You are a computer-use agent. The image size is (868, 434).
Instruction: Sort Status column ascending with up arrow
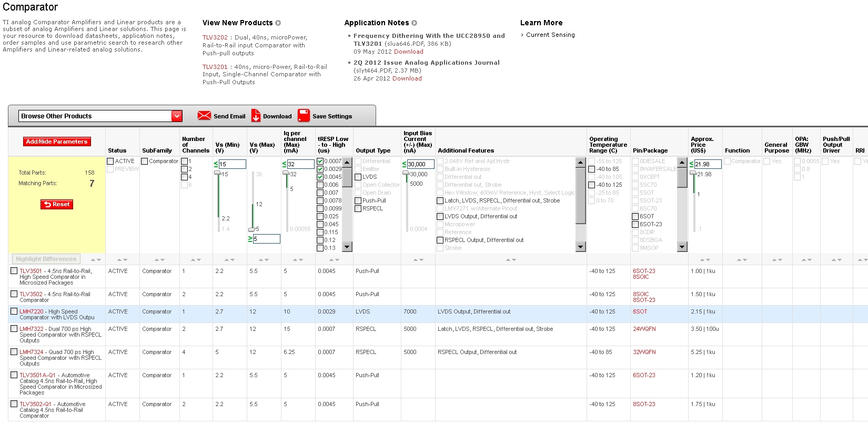tap(119, 260)
